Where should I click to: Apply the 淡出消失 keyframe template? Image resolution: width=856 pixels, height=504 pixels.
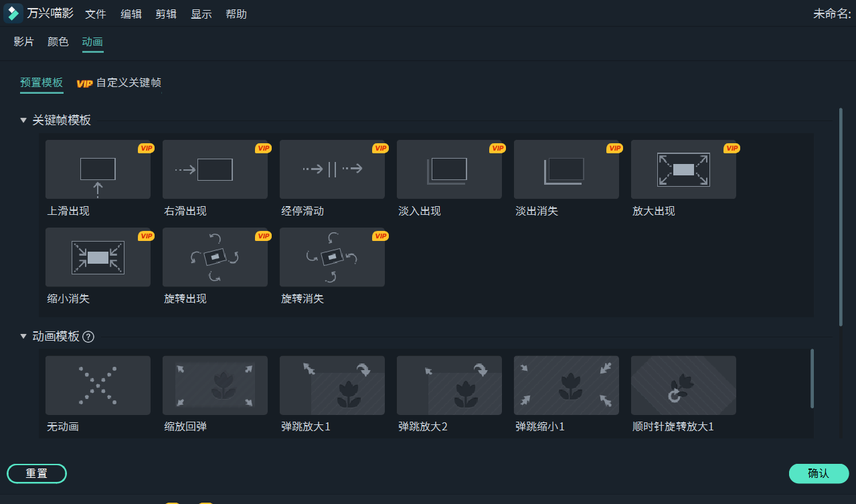[x=566, y=169]
